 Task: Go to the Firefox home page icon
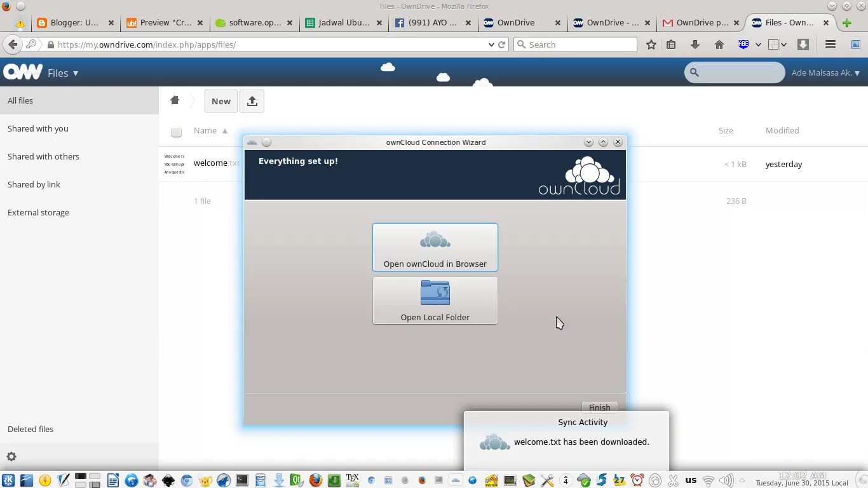pos(719,44)
